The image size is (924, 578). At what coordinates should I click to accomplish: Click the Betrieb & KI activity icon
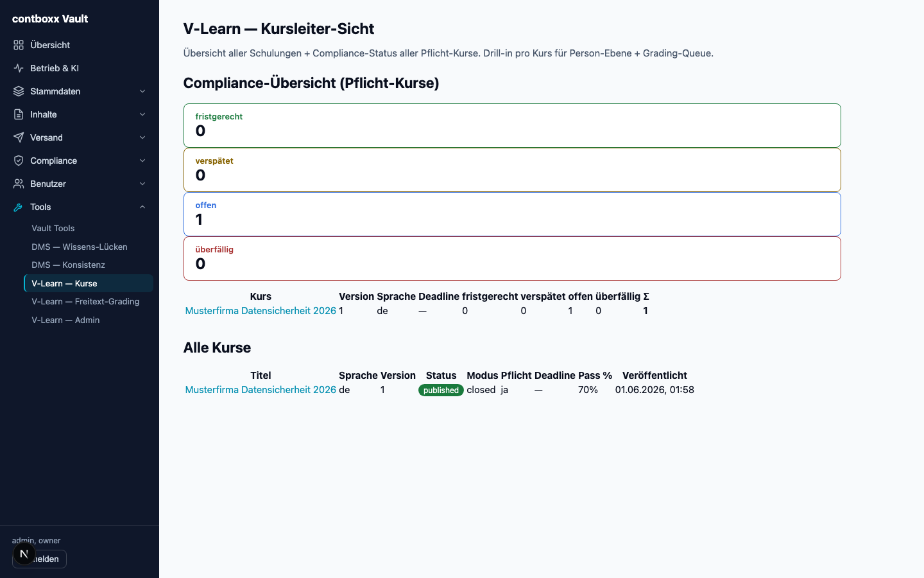coord(19,68)
